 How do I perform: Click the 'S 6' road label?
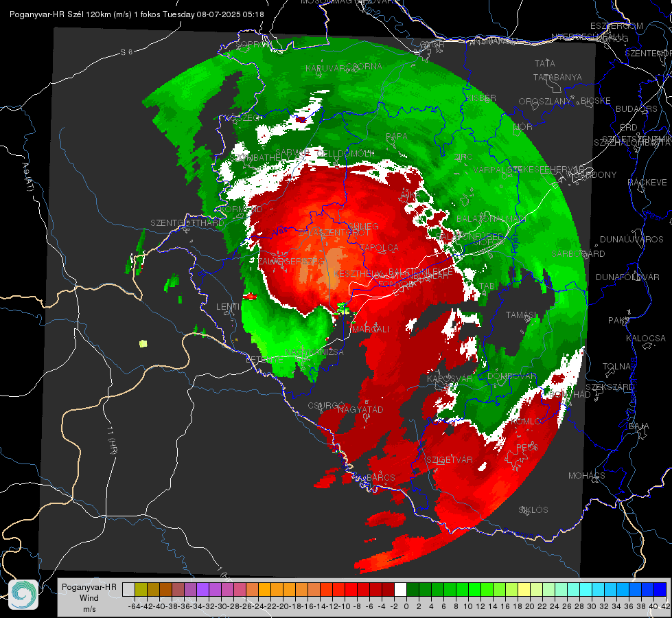(x=126, y=52)
